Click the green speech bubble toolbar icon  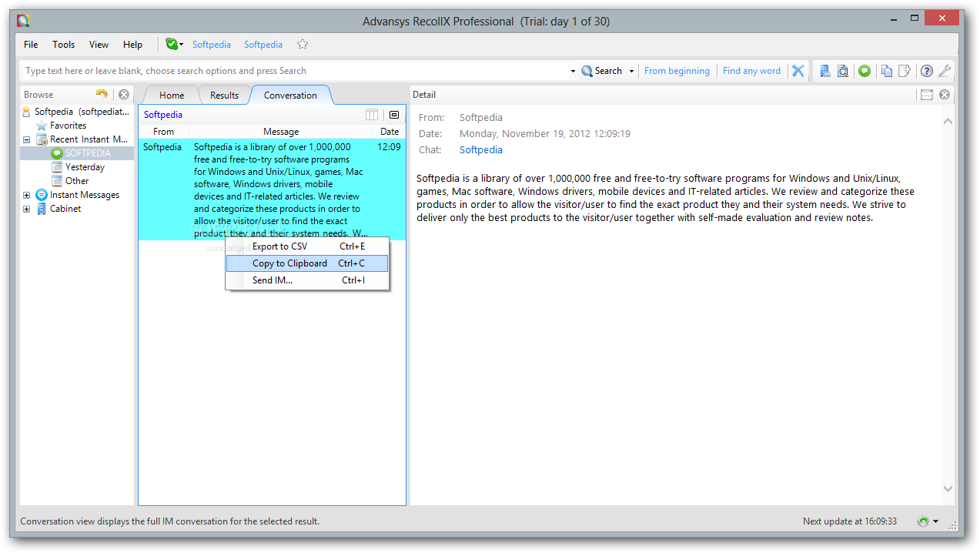click(x=865, y=71)
